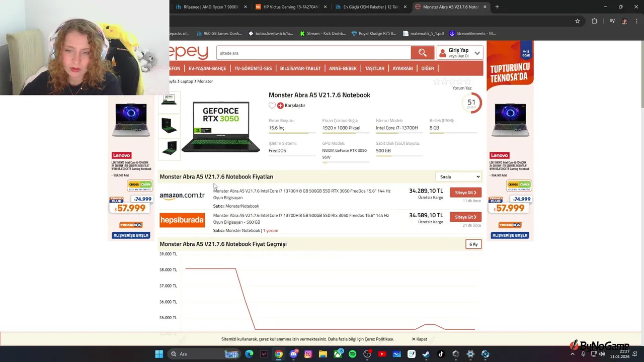
Task: Open EV-YAŞAM-BAHÇE category menu
Action: 207,68
